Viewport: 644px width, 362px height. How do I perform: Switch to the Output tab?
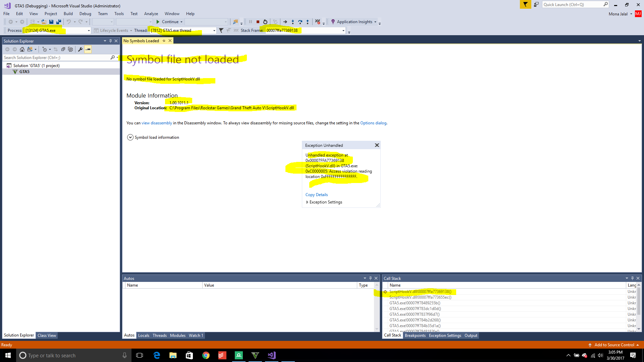click(471, 336)
